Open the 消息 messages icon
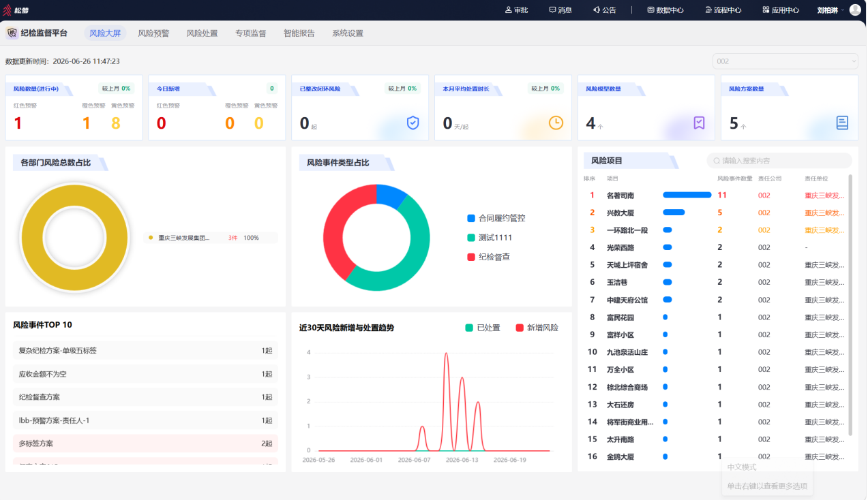 [552, 10]
